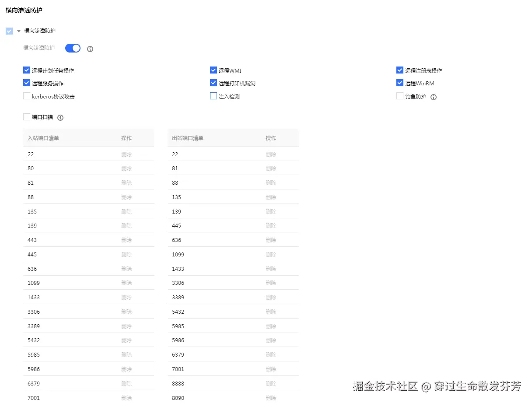This screenshot has width=532, height=403.
Task: Click outbound table 操作 column header
Action: [x=271, y=138]
